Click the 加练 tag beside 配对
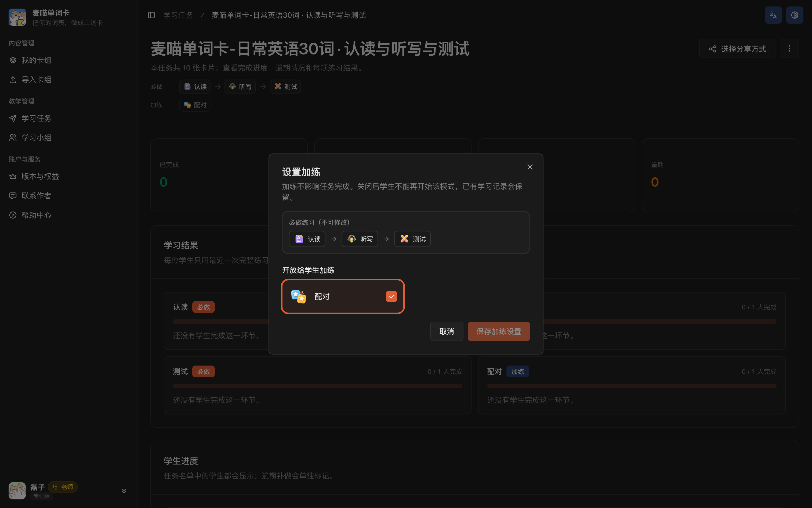The image size is (812, 508). coord(517,371)
